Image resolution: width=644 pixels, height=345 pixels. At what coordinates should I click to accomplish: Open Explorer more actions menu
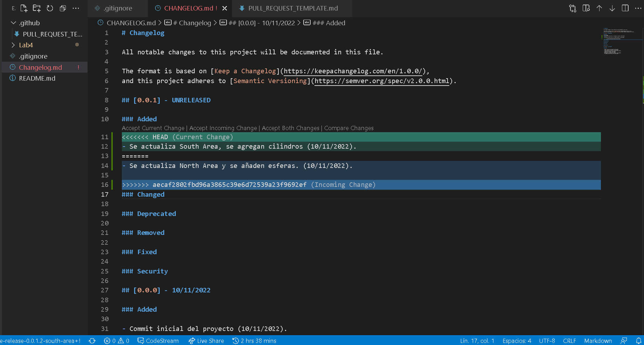76,8
